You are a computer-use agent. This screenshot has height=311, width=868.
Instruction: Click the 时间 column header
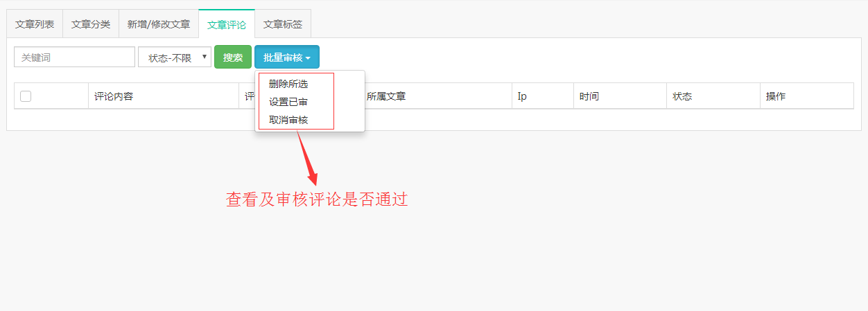coord(589,96)
